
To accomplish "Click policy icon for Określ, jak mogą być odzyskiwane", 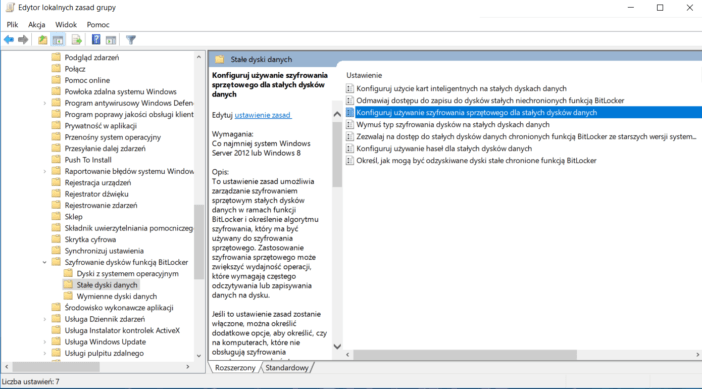I will pyautogui.click(x=350, y=160).
